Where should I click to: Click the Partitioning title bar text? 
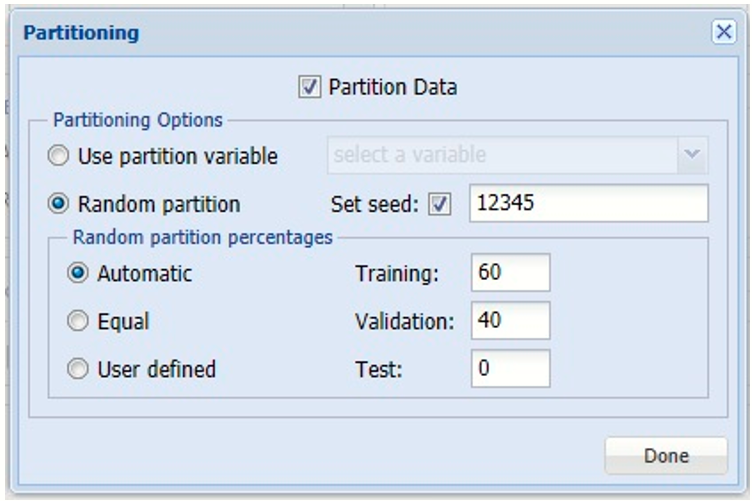81,33
